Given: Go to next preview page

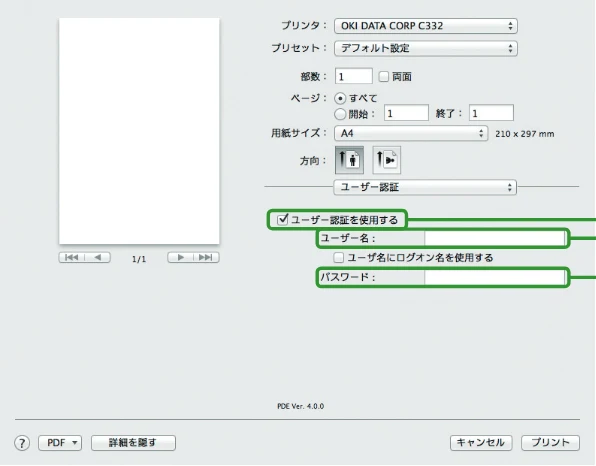Looking at the screenshot, I should click(x=180, y=257).
